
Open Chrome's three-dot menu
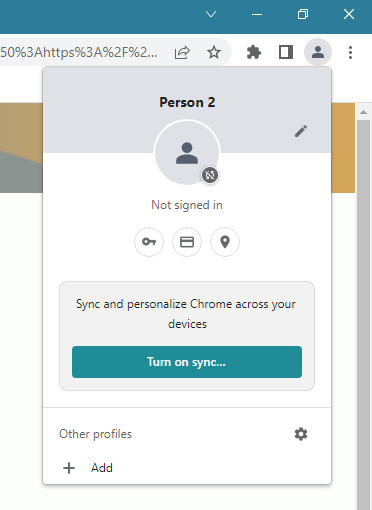(x=350, y=52)
